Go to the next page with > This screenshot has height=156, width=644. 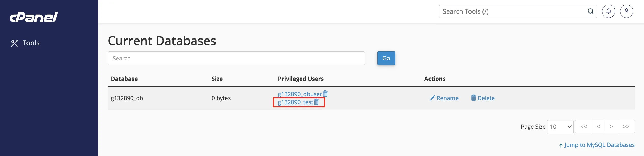611,127
